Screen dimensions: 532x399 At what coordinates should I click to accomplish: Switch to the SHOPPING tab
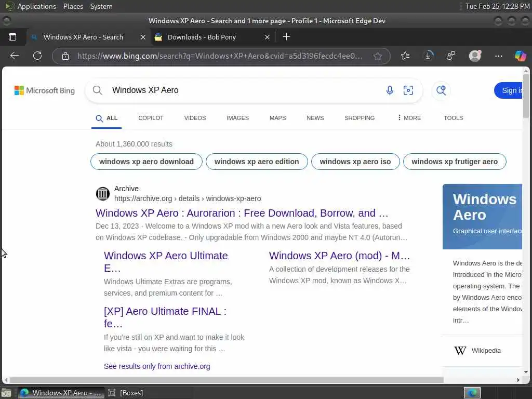coord(360,118)
